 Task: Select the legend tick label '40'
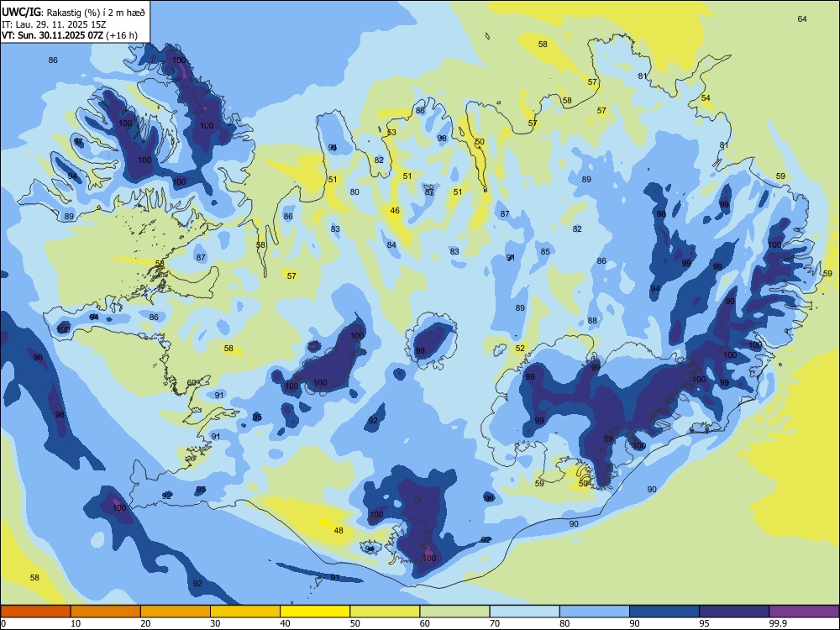(x=285, y=623)
